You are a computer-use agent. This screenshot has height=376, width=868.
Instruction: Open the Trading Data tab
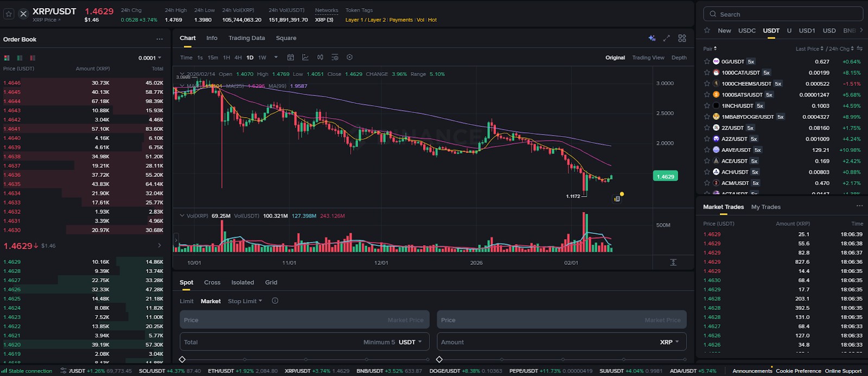(x=247, y=38)
